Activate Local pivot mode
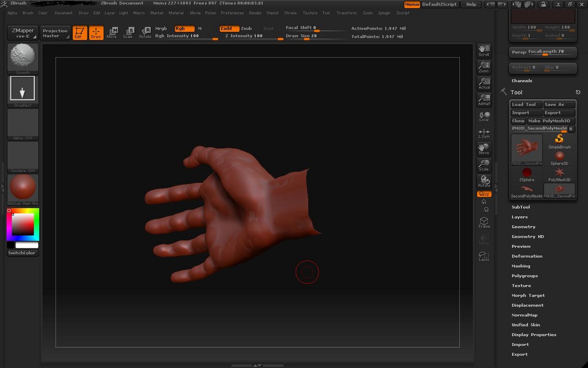Viewport: 588px width, 368px height. tap(484, 115)
